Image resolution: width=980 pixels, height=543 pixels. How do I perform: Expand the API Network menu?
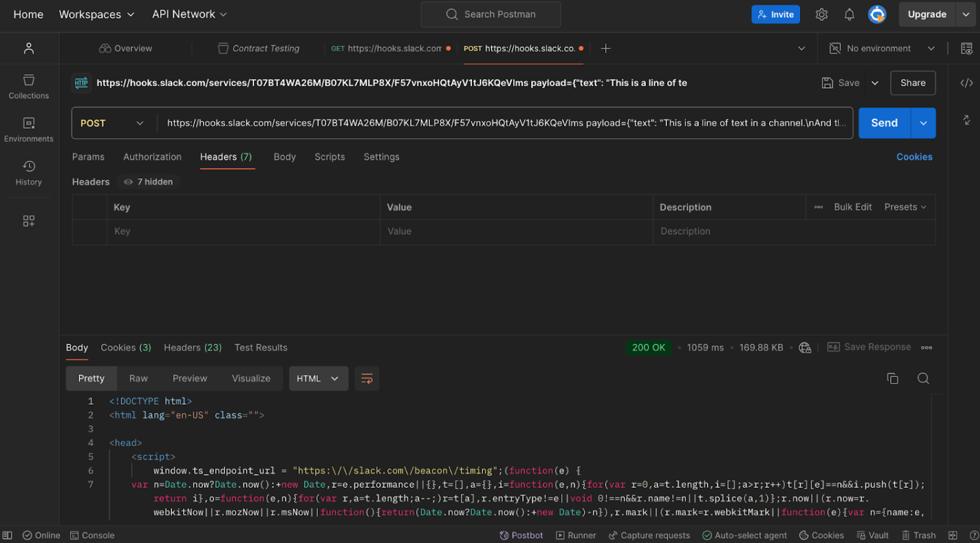coord(190,14)
